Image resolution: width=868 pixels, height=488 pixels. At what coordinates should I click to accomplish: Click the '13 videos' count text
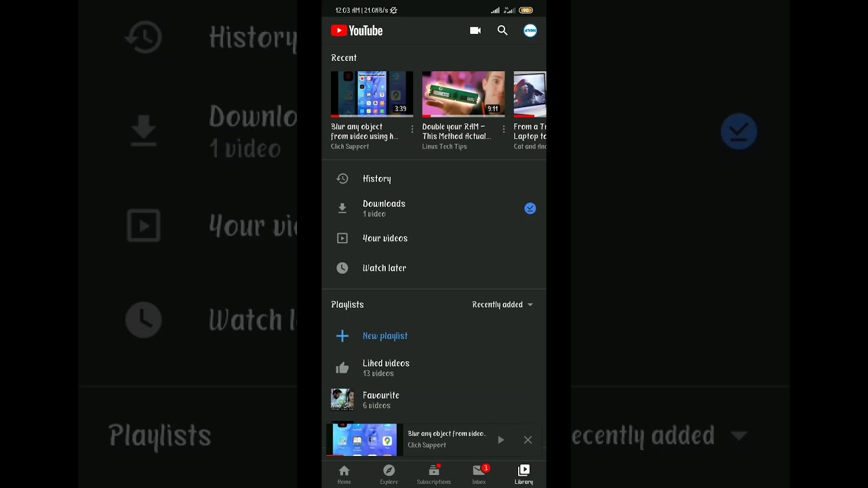point(378,373)
